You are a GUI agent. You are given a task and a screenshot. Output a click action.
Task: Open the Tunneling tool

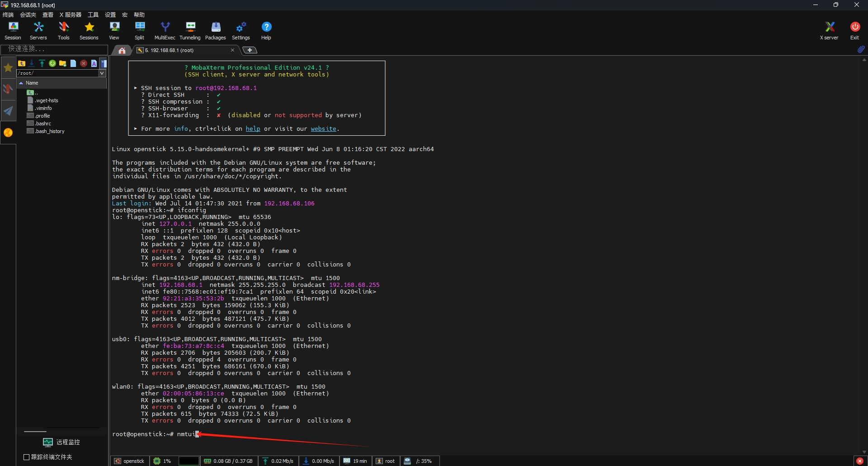(x=190, y=31)
